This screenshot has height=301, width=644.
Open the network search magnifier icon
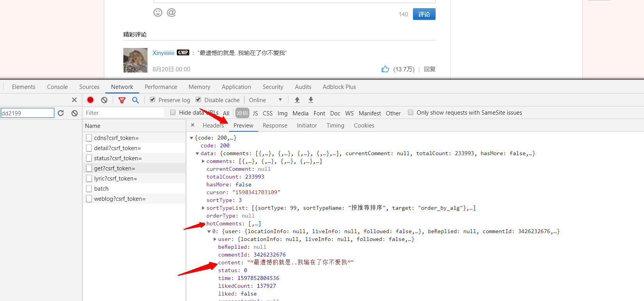[x=135, y=100]
